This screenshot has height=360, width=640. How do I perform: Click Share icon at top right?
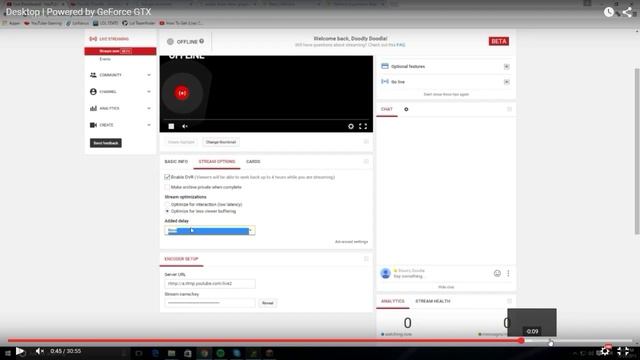click(x=627, y=12)
